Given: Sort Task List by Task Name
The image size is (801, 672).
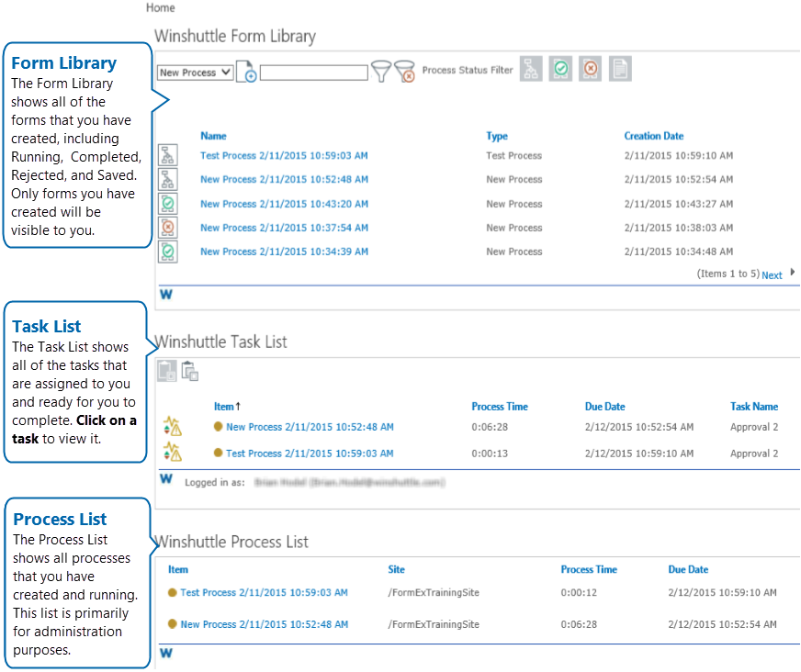Looking at the screenshot, I should click(754, 407).
